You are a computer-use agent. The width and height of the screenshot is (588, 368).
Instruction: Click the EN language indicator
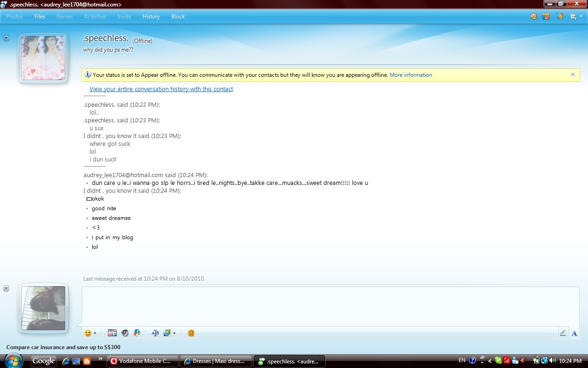coord(462,360)
